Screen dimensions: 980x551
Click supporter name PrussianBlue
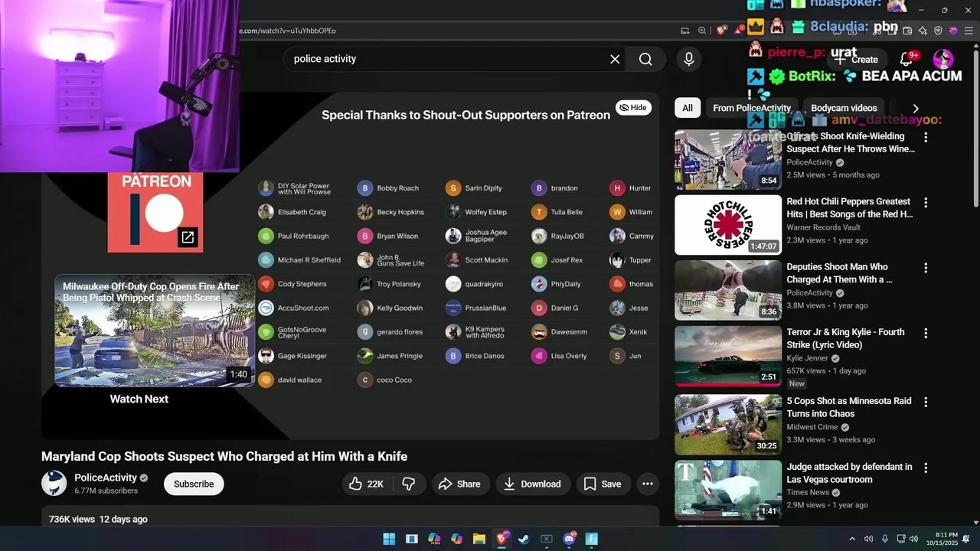(485, 308)
